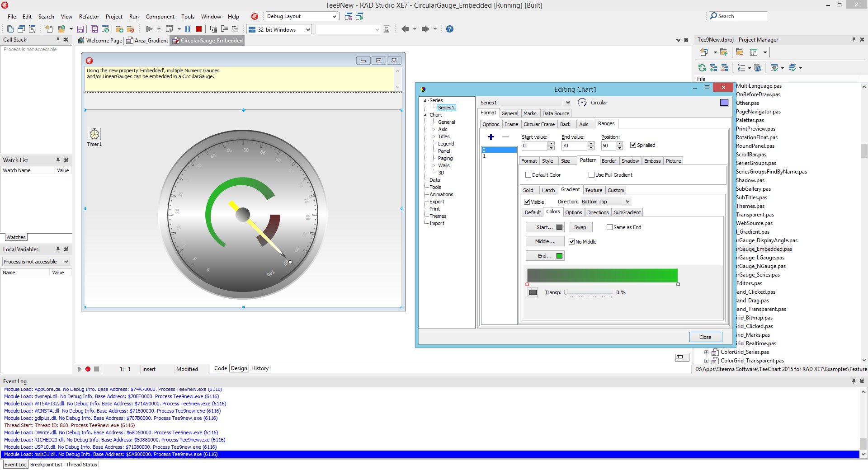Select the Timer1 component icon
Screen dimensions: 868x470
click(94, 134)
